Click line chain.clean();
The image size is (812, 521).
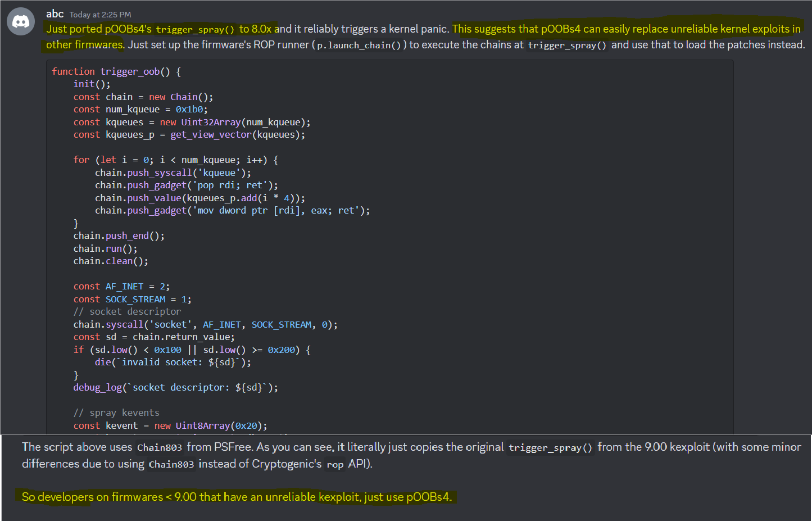[x=111, y=261]
